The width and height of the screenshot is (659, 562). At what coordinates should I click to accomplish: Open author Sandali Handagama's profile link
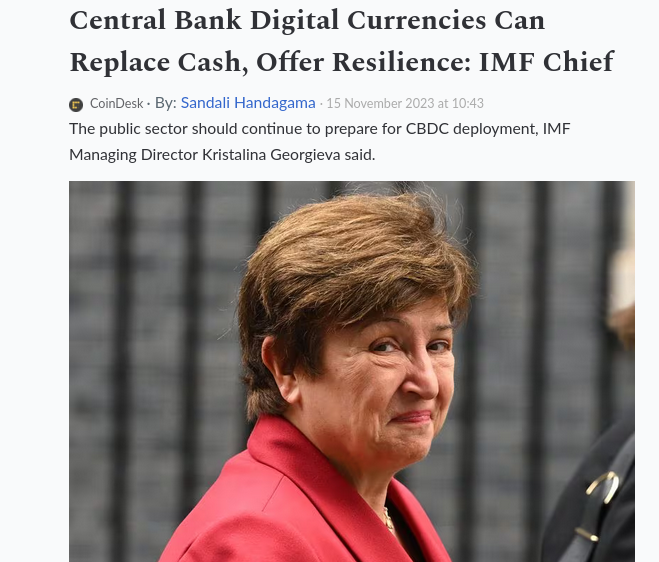[248, 103]
